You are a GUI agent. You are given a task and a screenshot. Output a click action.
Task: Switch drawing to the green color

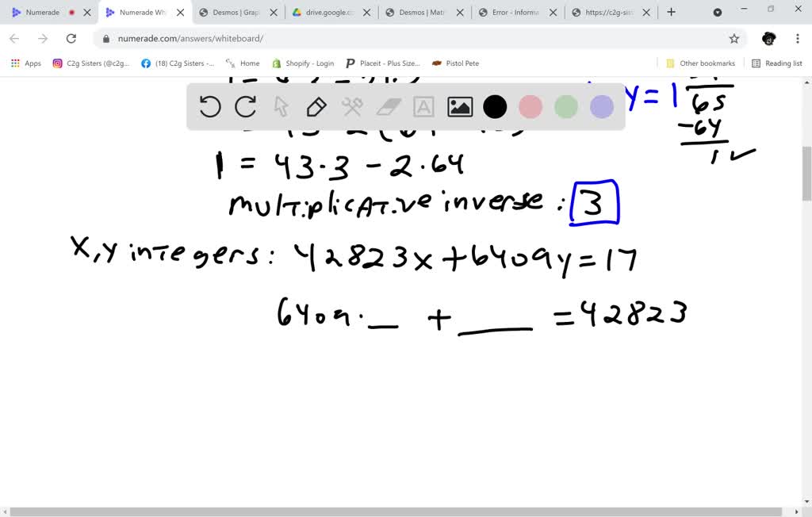pos(565,107)
